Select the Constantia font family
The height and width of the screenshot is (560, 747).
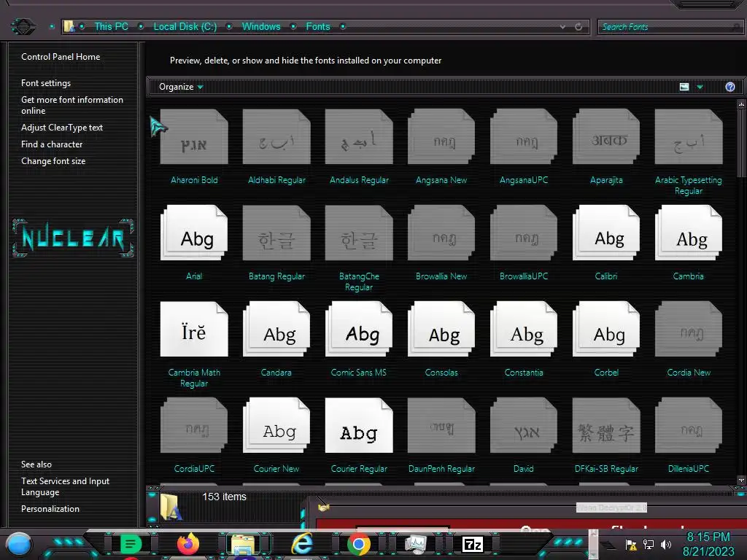point(524,329)
